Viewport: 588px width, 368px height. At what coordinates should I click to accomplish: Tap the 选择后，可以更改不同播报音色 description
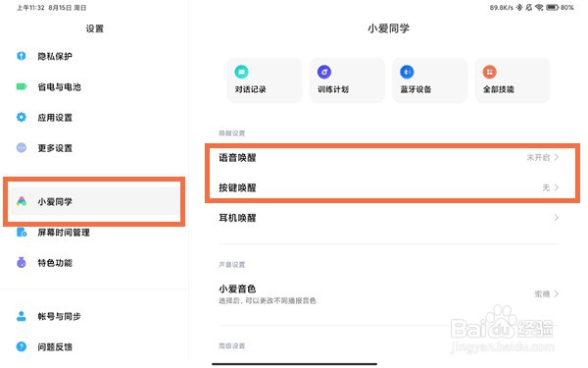(x=268, y=300)
